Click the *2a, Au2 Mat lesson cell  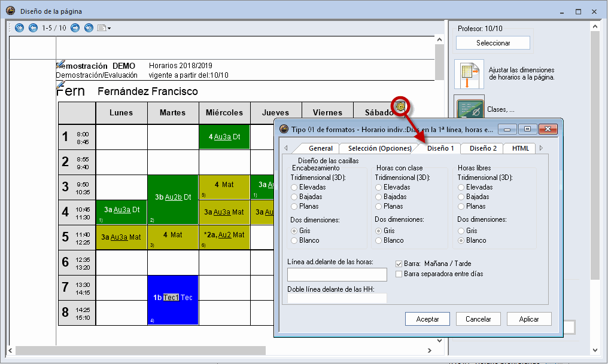pos(224,237)
